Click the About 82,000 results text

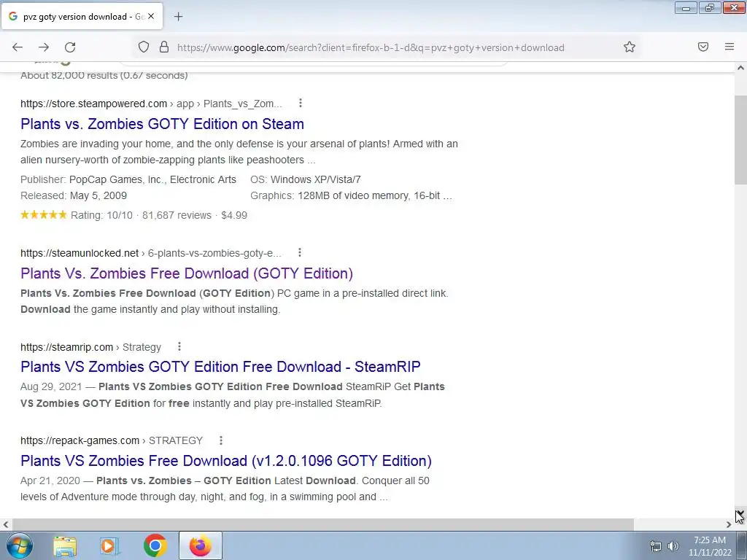(x=104, y=76)
